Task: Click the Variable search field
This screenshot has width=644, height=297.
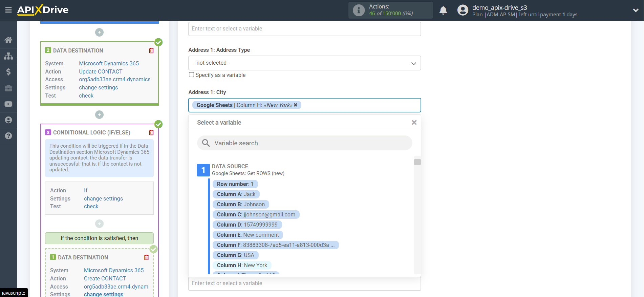Action: 304,143
